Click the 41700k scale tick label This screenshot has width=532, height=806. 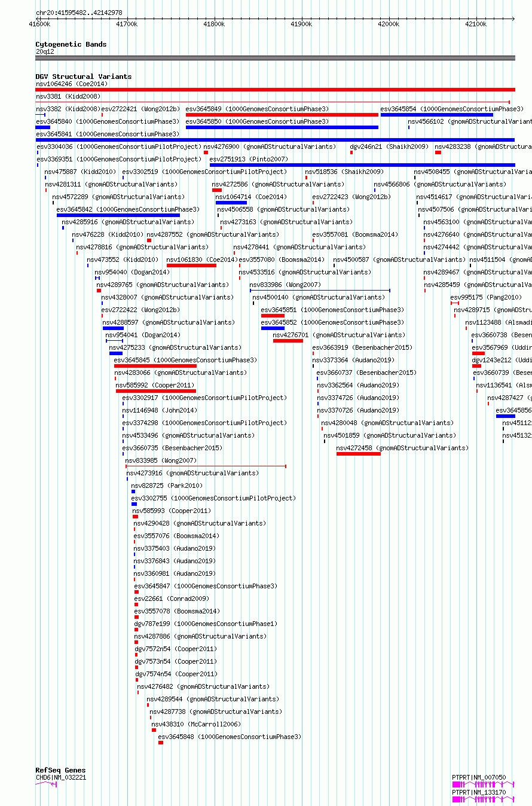tap(127, 25)
